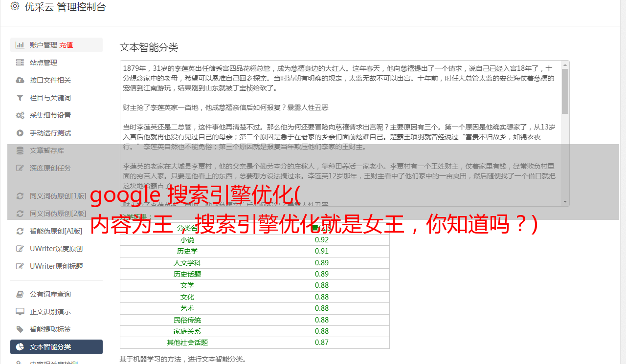This screenshot has width=626, height=364.
Task: Click the monitor icon for 正文识别演示
Action: coord(20,312)
